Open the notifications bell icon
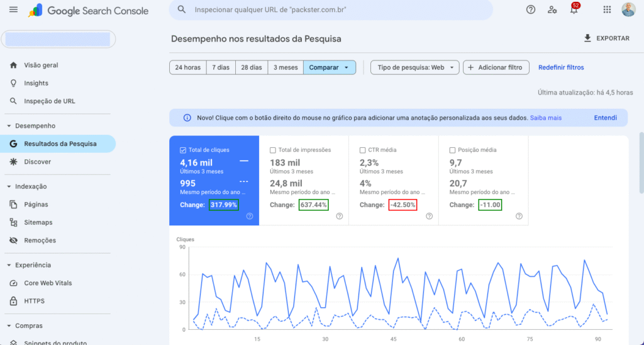Viewport: 644px width, 345px height. click(x=573, y=10)
